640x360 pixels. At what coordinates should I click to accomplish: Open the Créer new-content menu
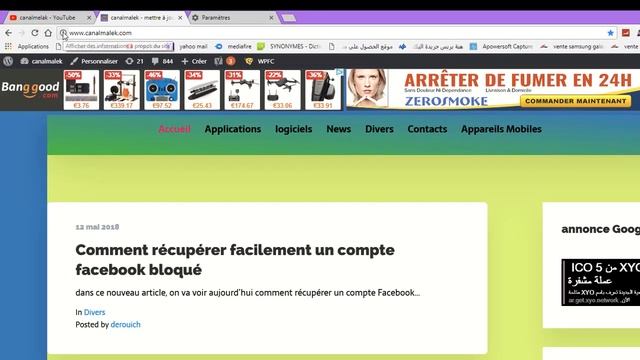point(194,61)
